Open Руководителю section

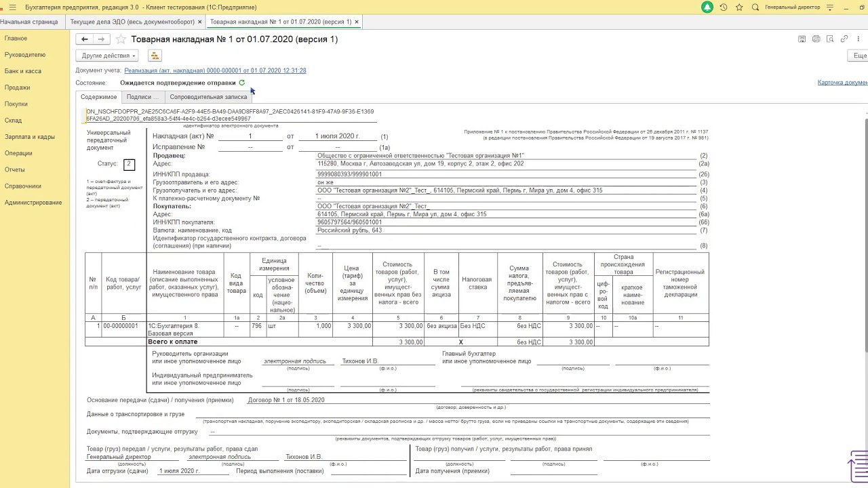25,54
